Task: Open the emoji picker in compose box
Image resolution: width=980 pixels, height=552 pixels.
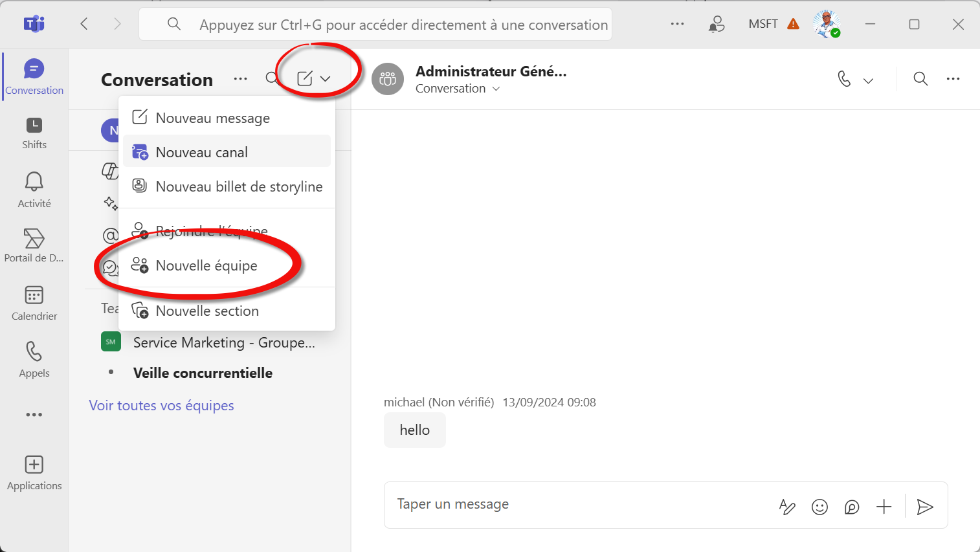Action: (x=819, y=507)
